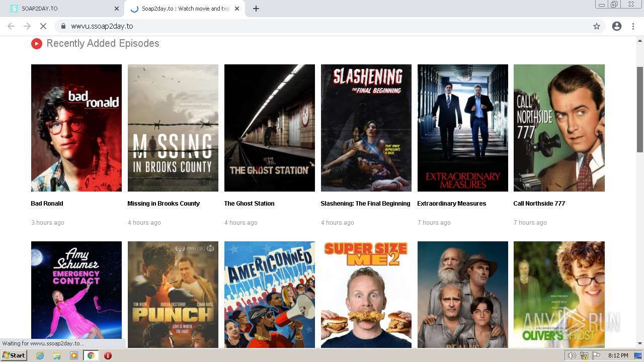Click the Recently Added Episodes play icon

click(36, 44)
